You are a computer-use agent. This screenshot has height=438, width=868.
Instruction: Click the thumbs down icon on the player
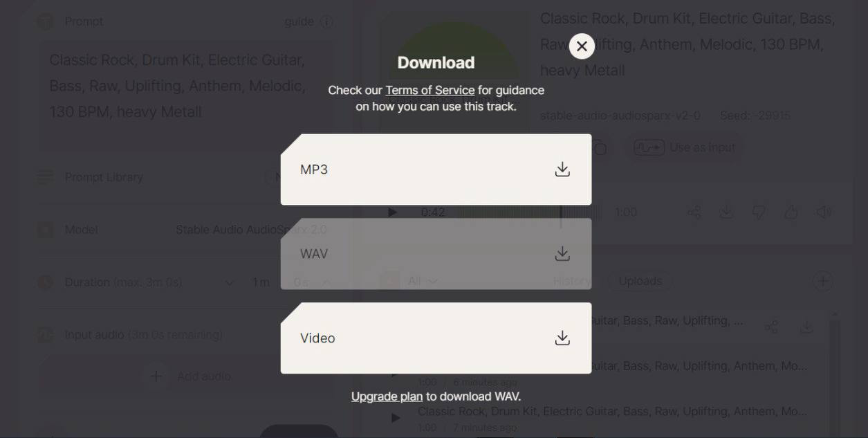tap(759, 212)
